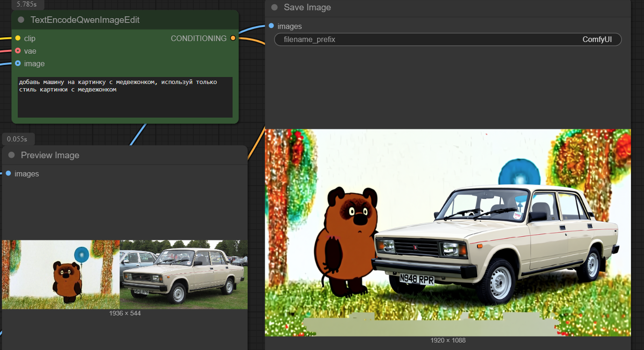The height and width of the screenshot is (350, 644).
Task: Select the TextEncodeQwenImageEdit node title
Action: pyautogui.click(x=85, y=20)
